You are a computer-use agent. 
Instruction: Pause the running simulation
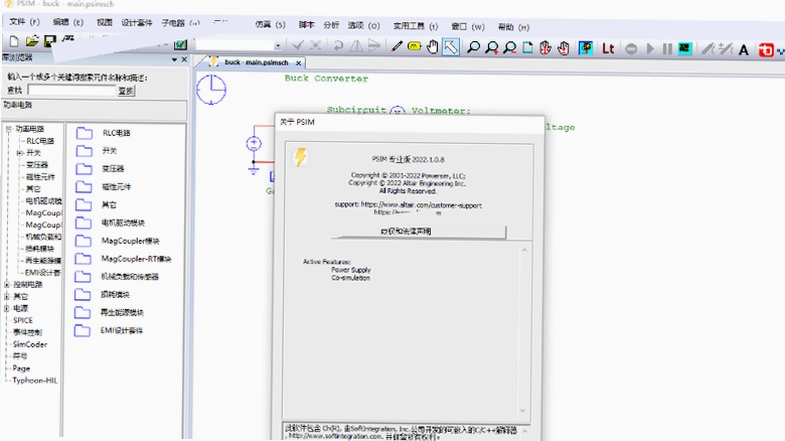(667, 49)
